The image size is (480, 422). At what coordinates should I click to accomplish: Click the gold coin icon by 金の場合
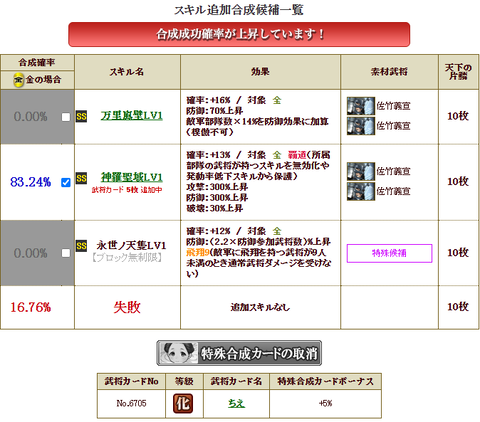pyautogui.click(x=19, y=80)
